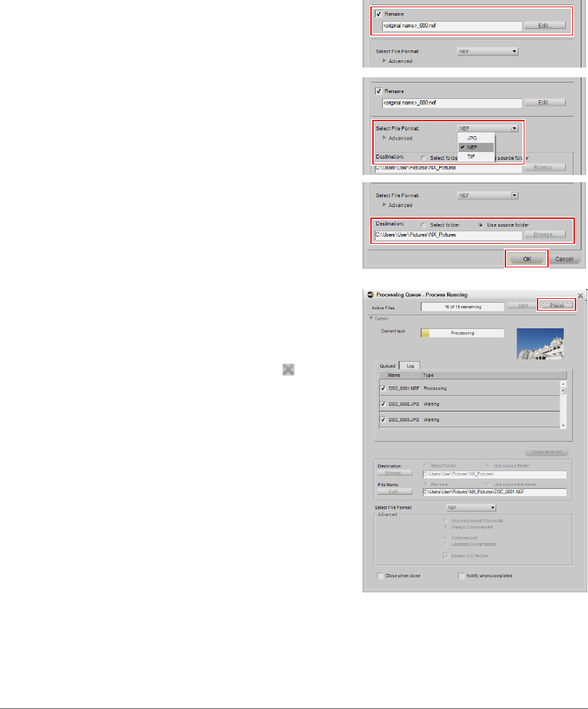Click Cancel next to the OK button
The image size is (588, 709).
(564, 259)
